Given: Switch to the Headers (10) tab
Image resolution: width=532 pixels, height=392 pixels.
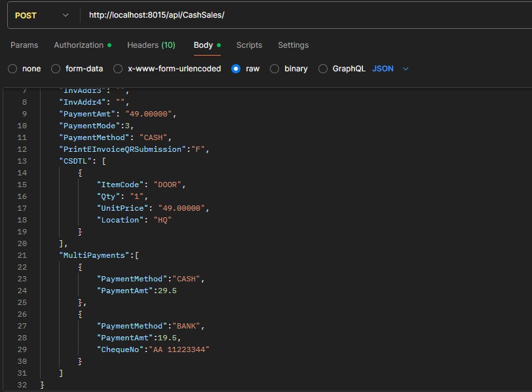Looking at the screenshot, I should (151, 45).
